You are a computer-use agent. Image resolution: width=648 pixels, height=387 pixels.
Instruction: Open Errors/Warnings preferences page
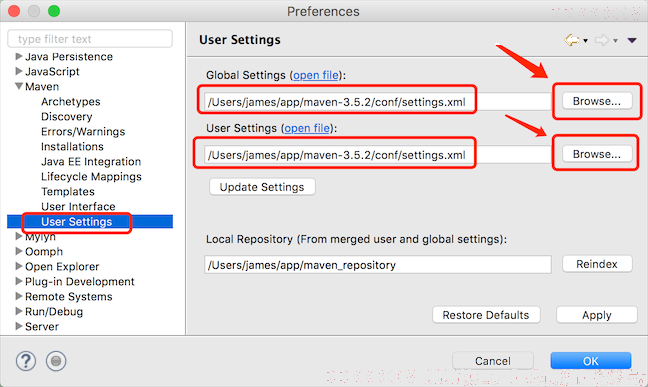83,131
